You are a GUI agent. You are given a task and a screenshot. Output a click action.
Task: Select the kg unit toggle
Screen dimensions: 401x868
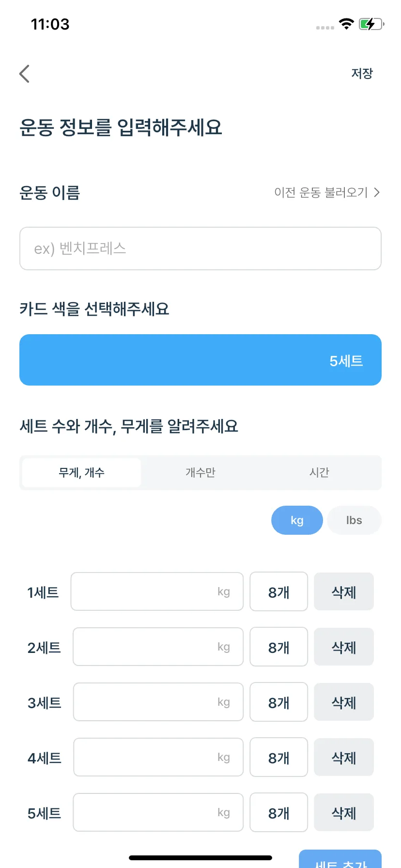coord(297,520)
